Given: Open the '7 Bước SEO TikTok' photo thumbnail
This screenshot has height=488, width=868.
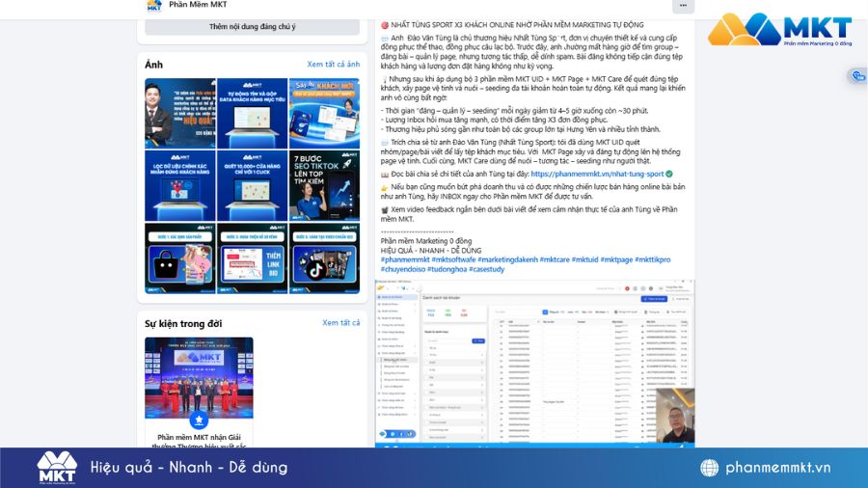Looking at the screenshot, I should [x=323, y=185].
